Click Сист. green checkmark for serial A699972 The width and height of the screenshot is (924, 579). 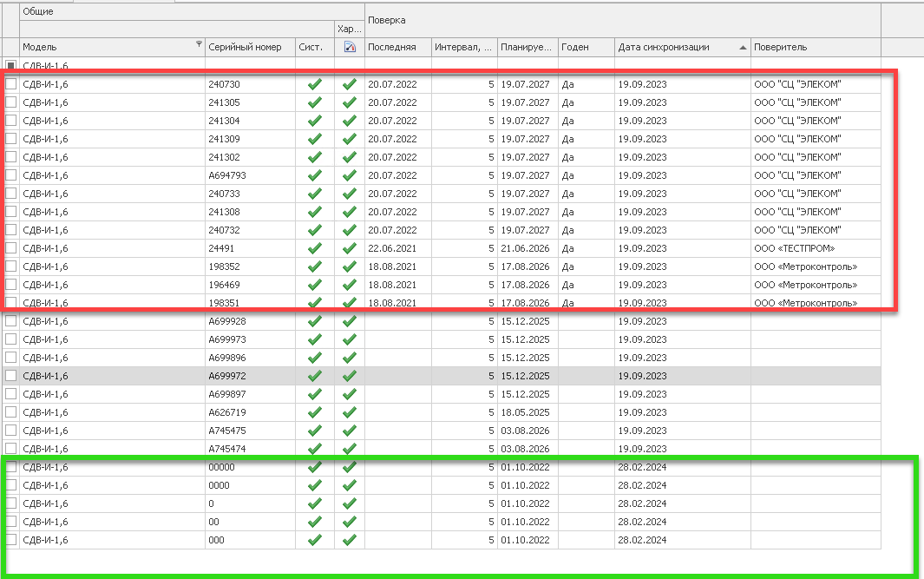pyautogui.click(x=315, y=376)
